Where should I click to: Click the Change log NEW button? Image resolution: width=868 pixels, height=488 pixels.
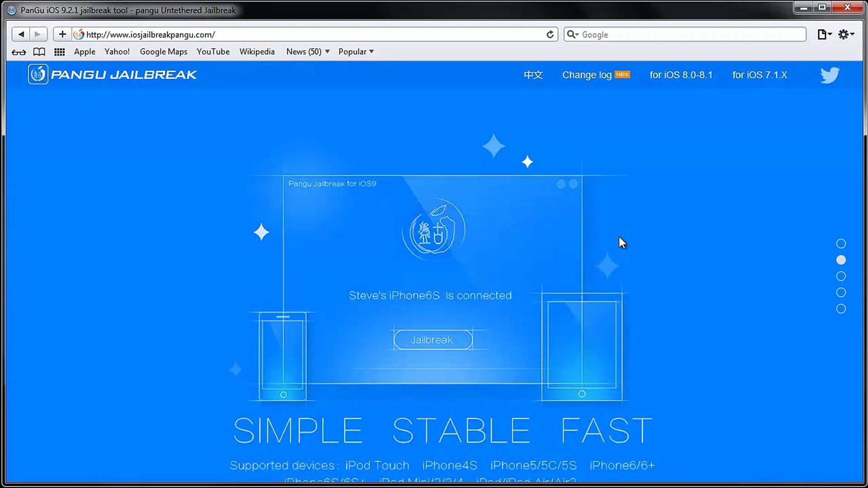(595, 75)
